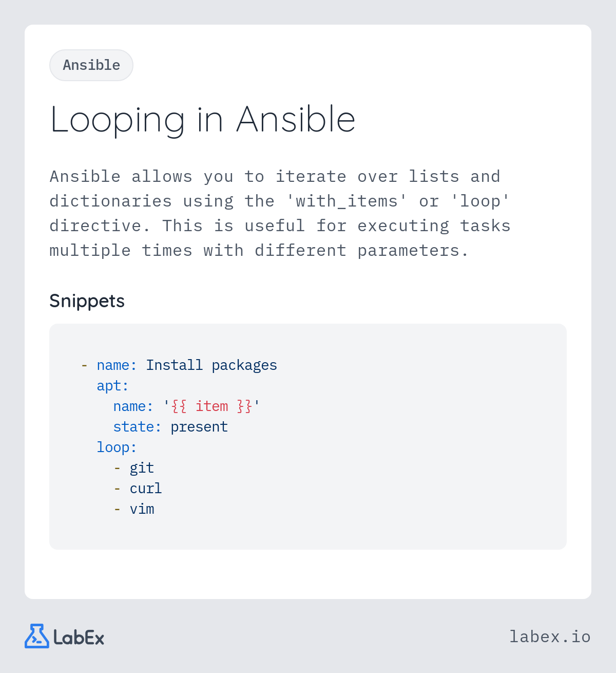This screenshot has height=673, width=616.
Task: Select the Ansible tag pill
Action: coord(91,65)
